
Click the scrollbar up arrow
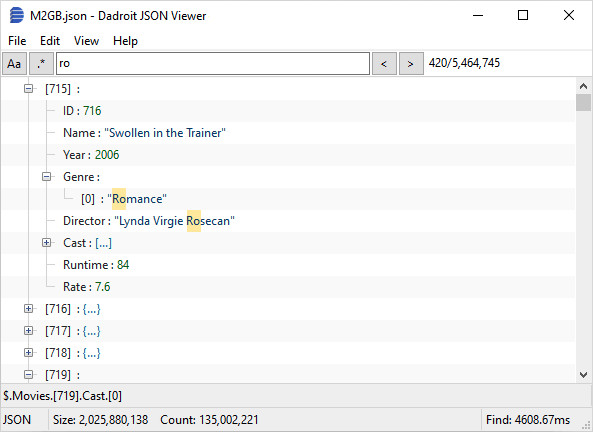583,86
